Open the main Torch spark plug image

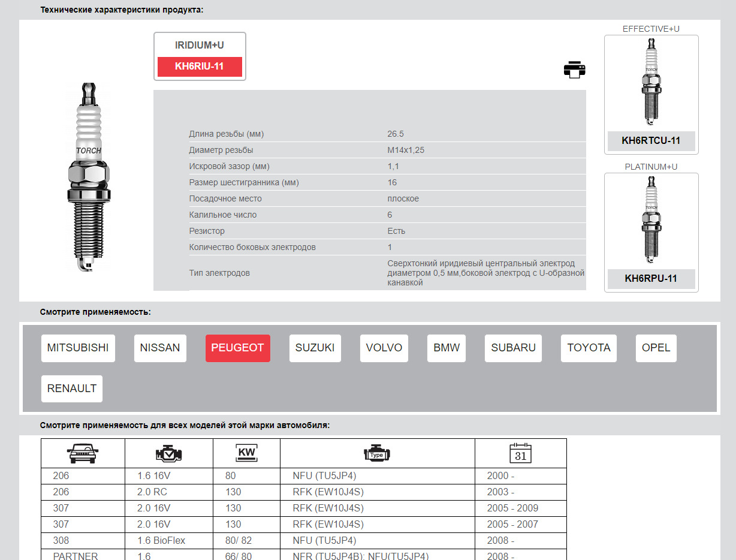click(x=89, y=177)
